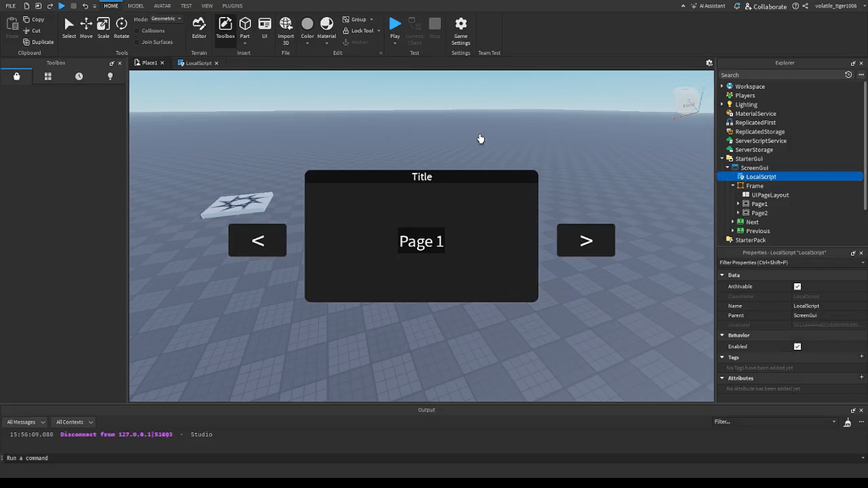This screenshot has height=488, width=868.
Task: Open the UI ribbon button
Action: pos(264,28)
